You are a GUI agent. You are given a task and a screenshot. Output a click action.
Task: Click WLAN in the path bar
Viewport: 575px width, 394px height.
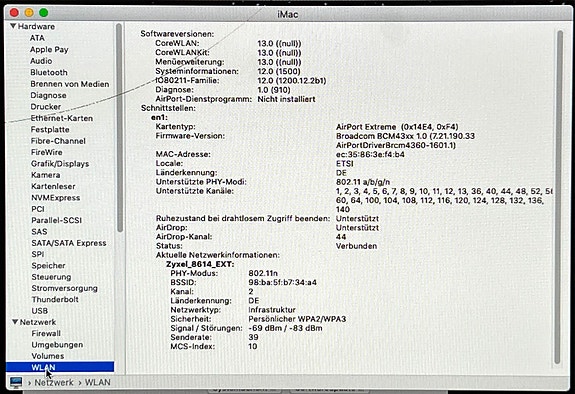click(x=98, y=383)
